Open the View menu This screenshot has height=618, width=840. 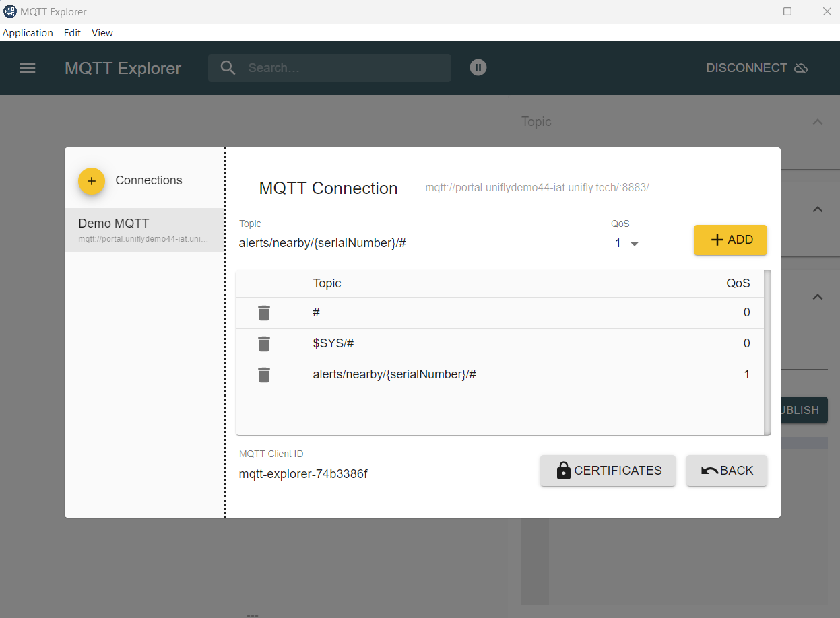click(102, 32)
